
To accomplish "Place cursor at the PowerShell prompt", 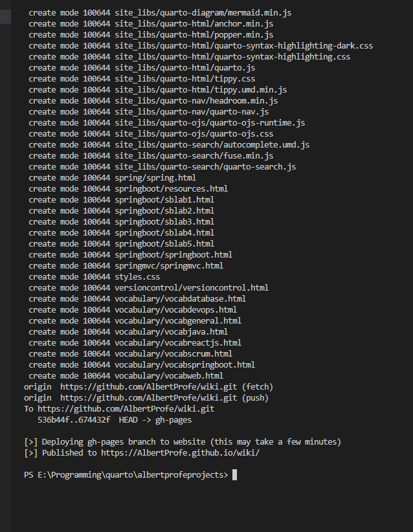I will [x=234, y=475].
